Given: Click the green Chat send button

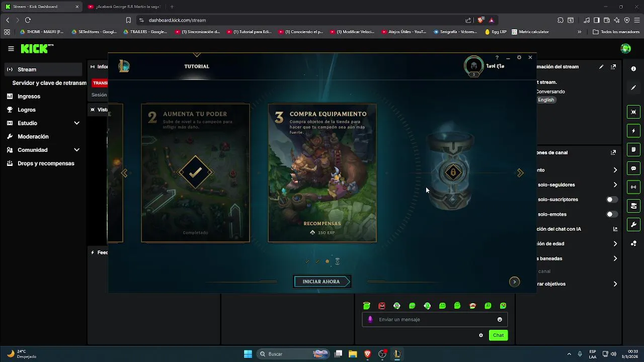Looking at the screenshot, I should coord(498,335).
